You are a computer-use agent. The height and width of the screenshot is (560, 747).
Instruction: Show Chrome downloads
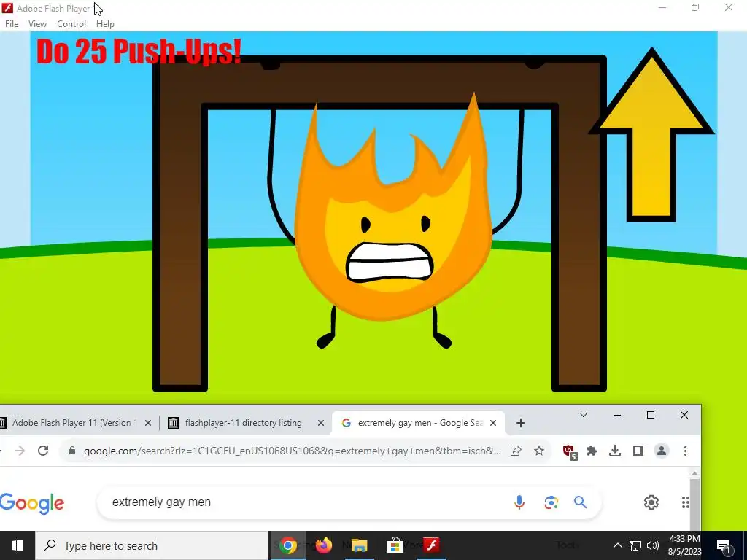615,451
